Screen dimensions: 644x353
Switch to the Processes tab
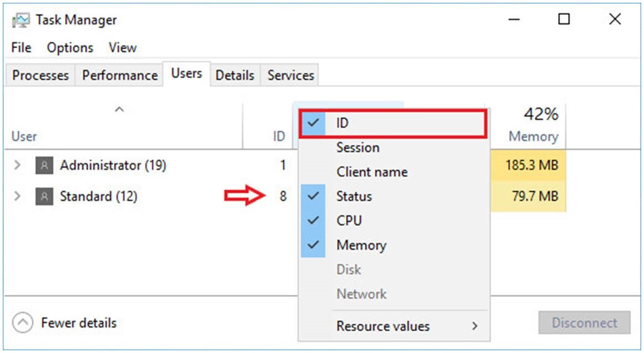point(40,75)
